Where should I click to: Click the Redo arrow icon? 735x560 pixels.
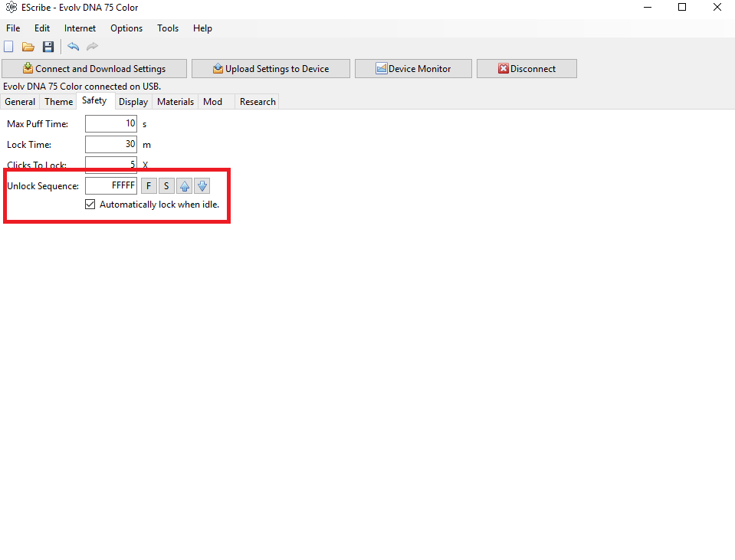[x=92, y=47]
